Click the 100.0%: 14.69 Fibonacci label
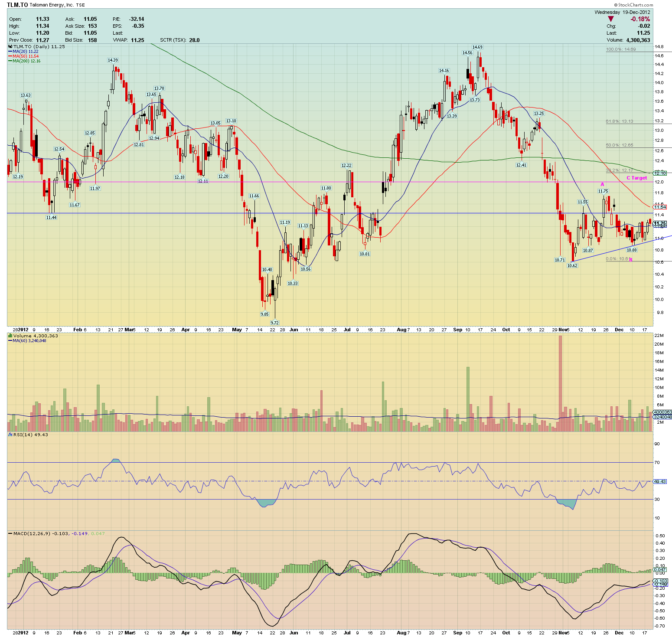 click(x=621, y=49)
